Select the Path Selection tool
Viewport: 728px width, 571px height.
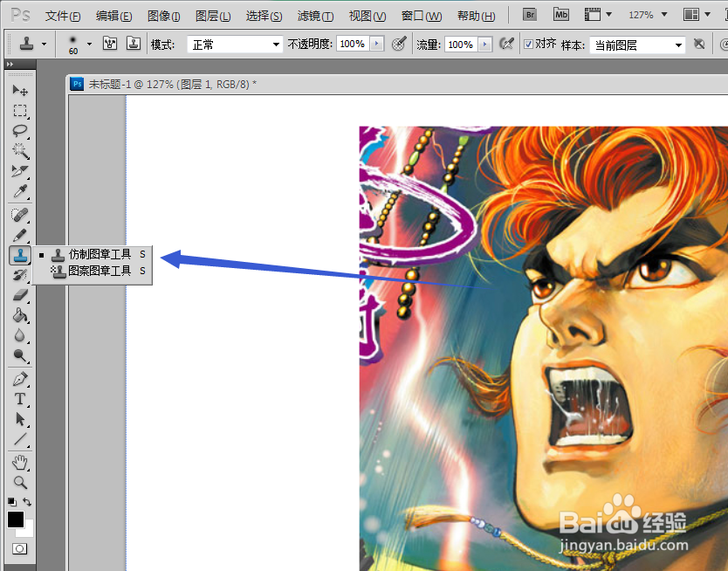click(20, 419)
